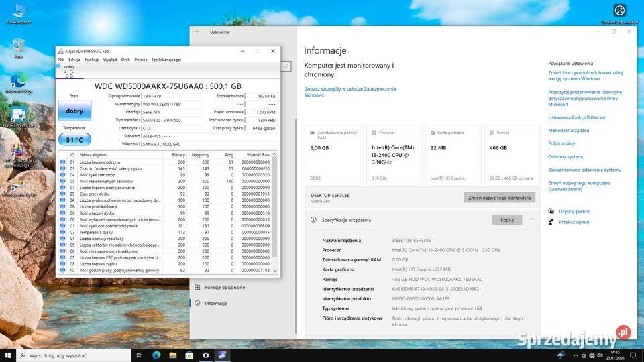
Task: Click the 31 °C temperature button
Action: pos(74,140)
